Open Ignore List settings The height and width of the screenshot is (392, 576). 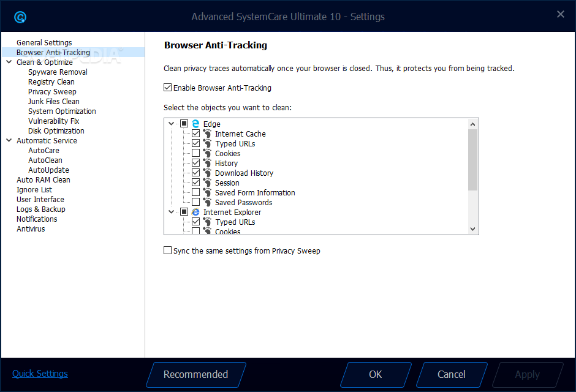tap(34, 189)
